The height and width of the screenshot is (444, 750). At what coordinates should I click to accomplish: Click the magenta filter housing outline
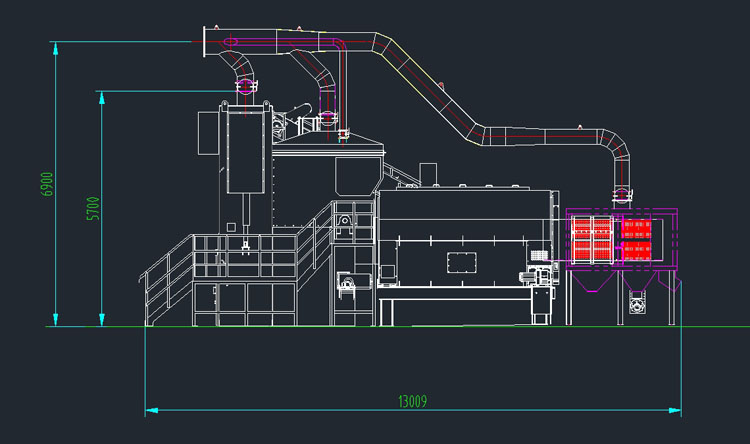(622, 211)
